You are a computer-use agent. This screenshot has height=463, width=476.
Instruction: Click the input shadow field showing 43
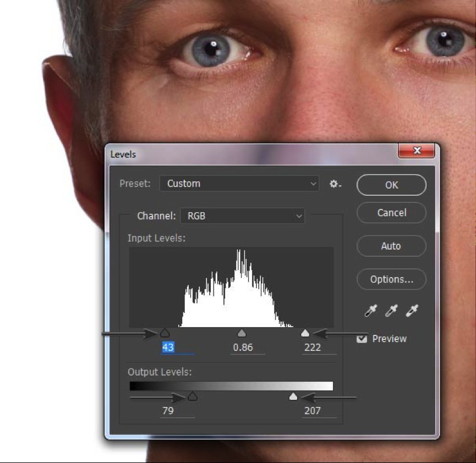[x=177, y=348]
